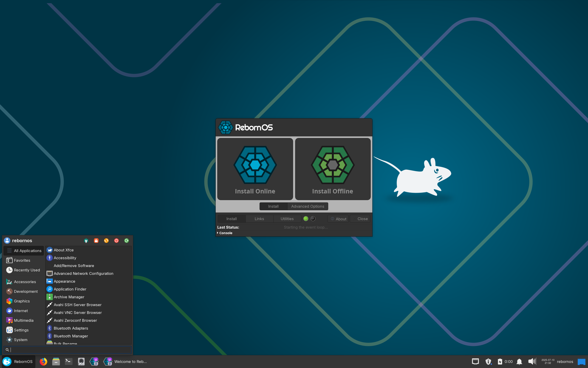This screenshot has width=588, height=368.
Task: Toggle the dark status indicator
Action: [313, 218]
